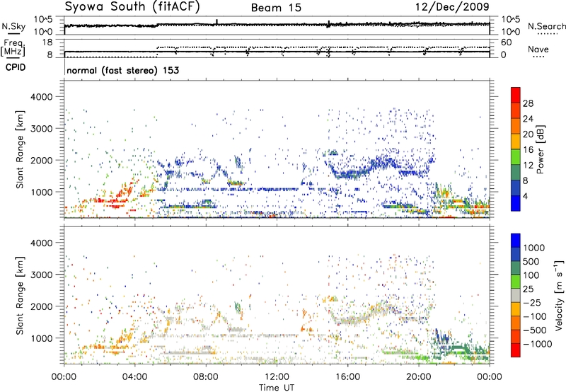
Task: Click the date "12/Dec/2009"
Action: (452, 6)
